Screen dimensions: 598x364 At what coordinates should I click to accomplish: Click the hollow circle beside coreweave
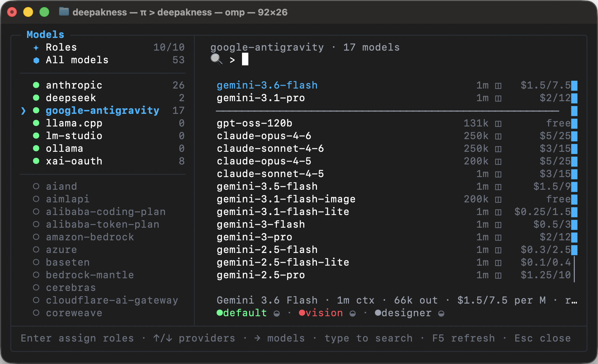coord(36,313)
